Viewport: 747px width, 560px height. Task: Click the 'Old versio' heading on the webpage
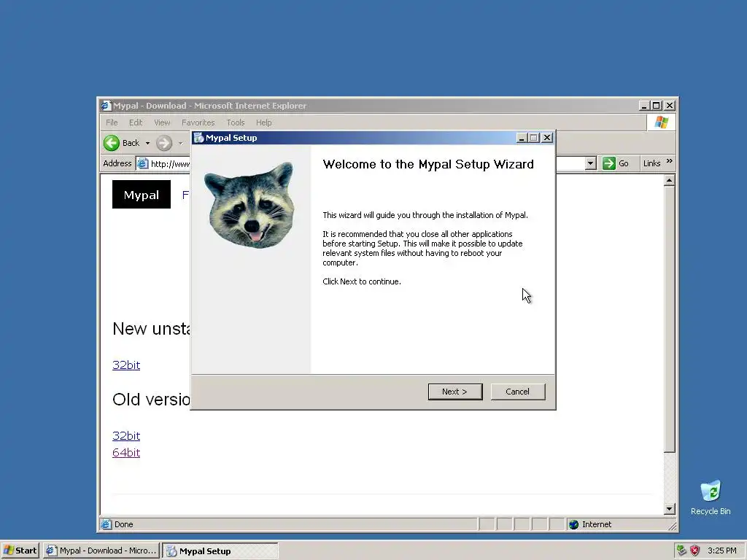[x=151, y=400]
